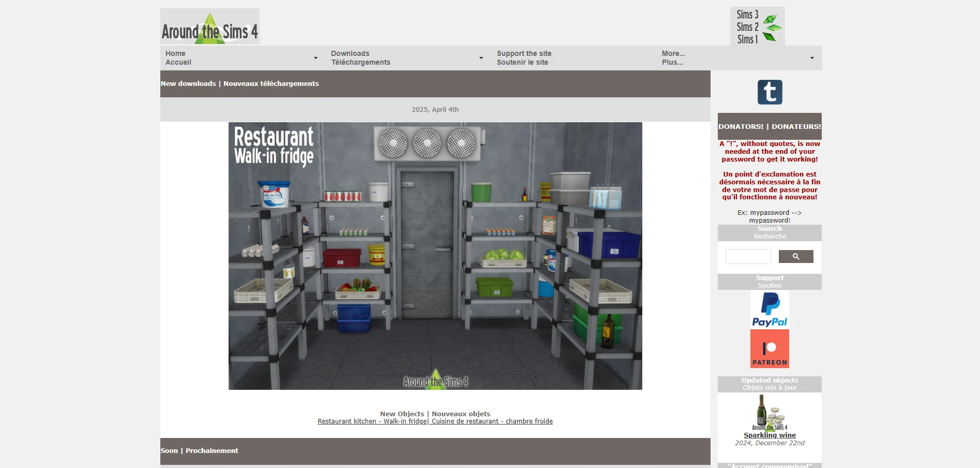Click the 'New Objects | Nouveaux objets' text
Screen dimensions: 980x468
(x=435, y=414)
